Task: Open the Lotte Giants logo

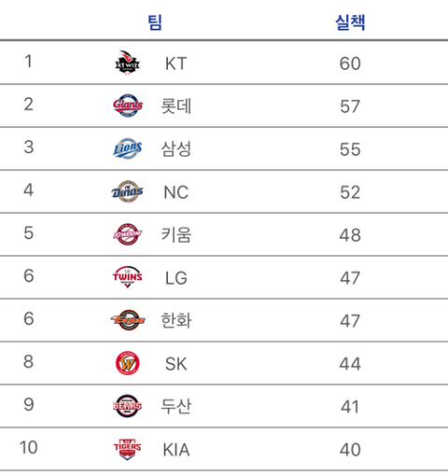Action: (128, 105)
